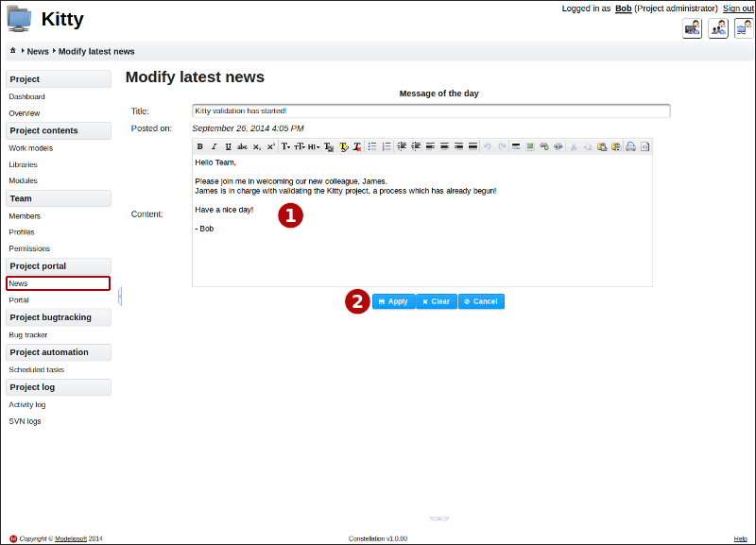Open Profiles page
Screen dimensions: 756x545
point(22,232)
